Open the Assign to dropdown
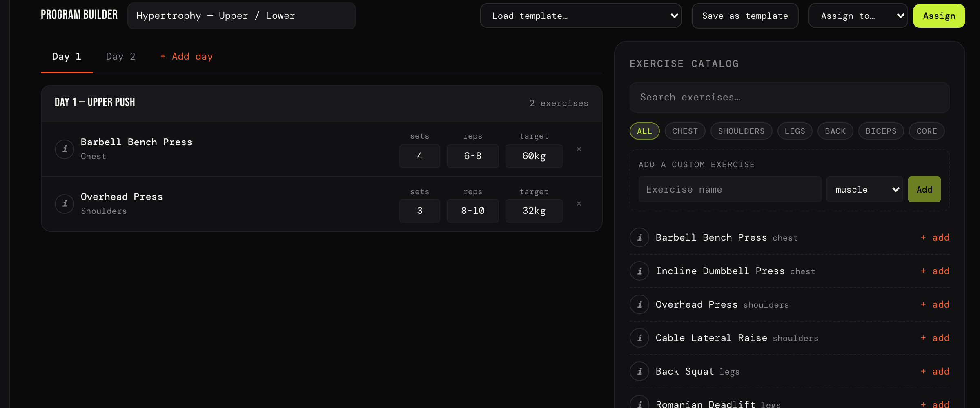This screenshot has height=408, width=980. pyautogui.click(x=858, y=16)
